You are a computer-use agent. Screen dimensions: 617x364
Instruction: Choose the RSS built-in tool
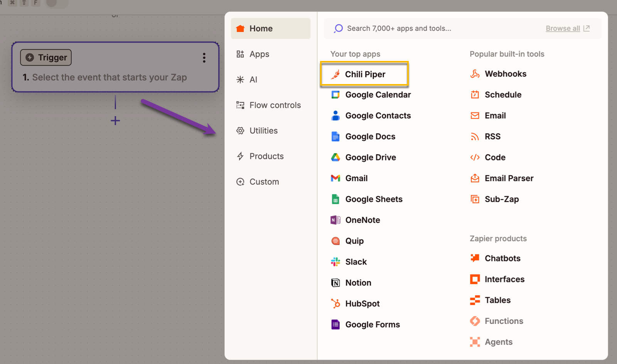coord(492,136)
